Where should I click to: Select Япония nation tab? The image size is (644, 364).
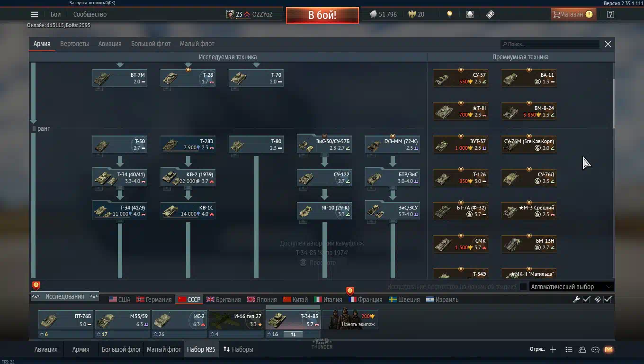pos(262,300)
